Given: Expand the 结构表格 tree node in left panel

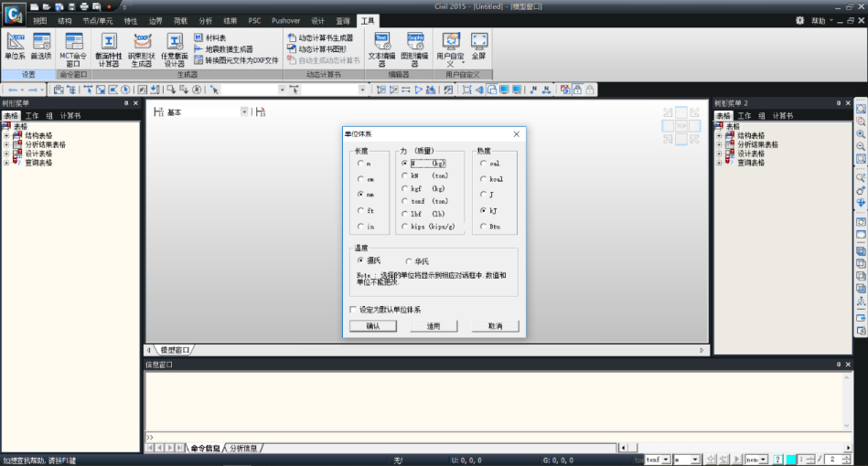Looking at the screenshot, I should pyautogui.click(x=6, y=135).
